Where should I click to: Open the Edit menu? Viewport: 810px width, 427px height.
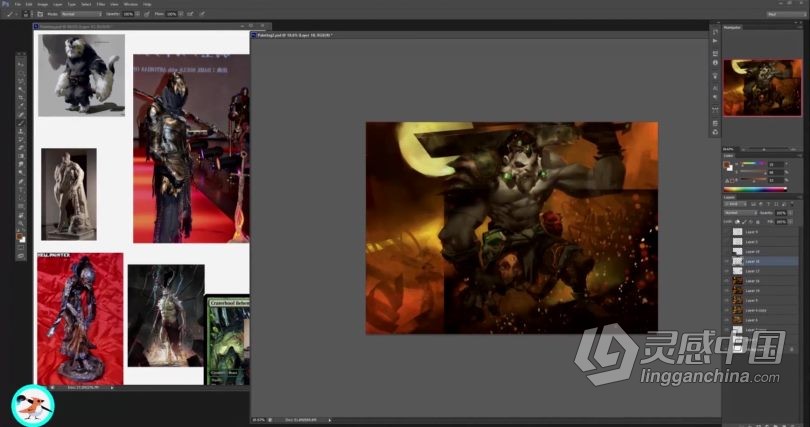point(29,4)
